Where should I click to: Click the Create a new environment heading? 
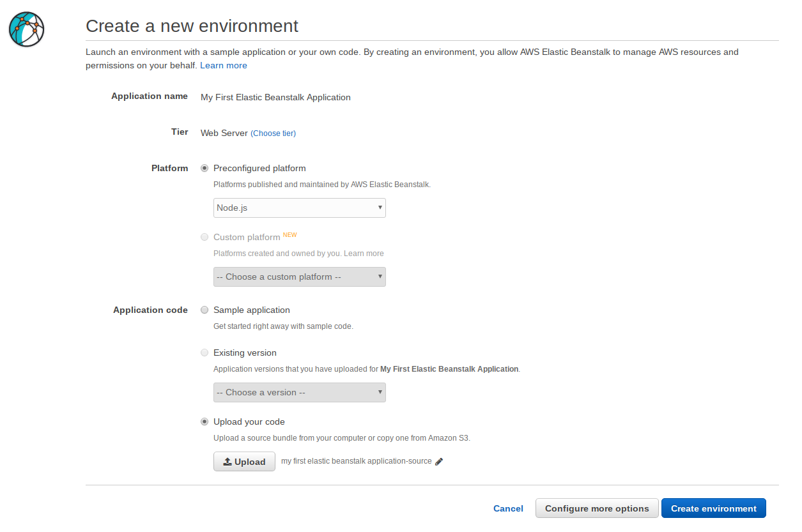[192, 26]
